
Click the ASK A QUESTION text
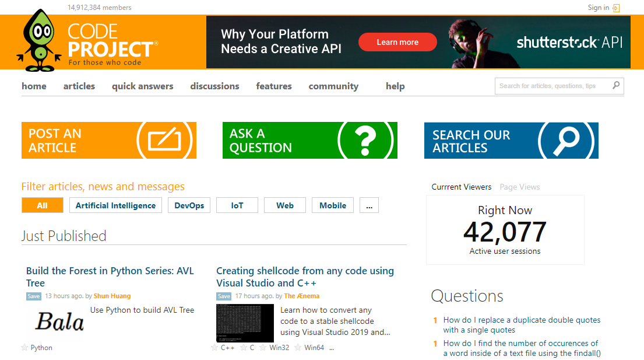261,141
